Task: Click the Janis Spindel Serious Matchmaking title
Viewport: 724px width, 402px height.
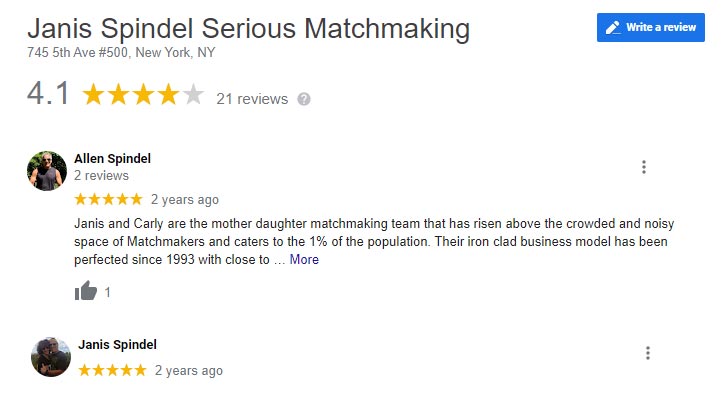Action: [248, 29]
